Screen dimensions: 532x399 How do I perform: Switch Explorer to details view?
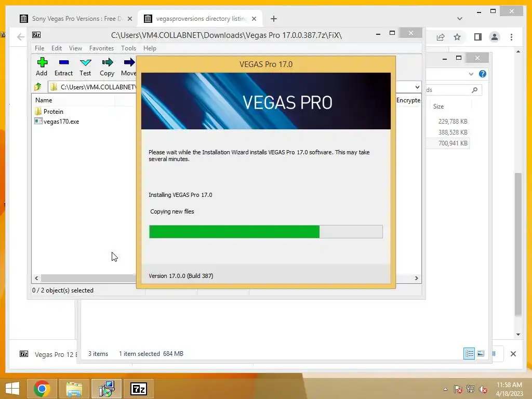(469, 353)
